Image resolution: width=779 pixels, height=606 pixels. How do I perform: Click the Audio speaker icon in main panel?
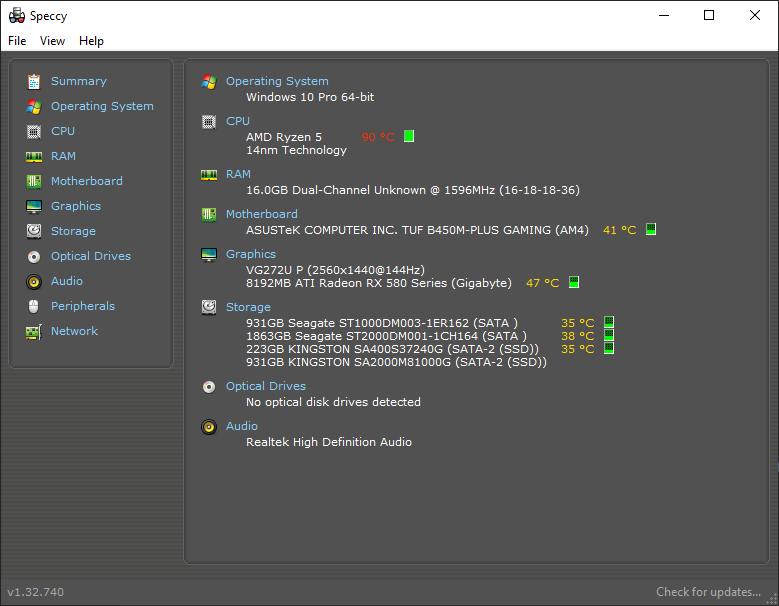tap(209, 427)
